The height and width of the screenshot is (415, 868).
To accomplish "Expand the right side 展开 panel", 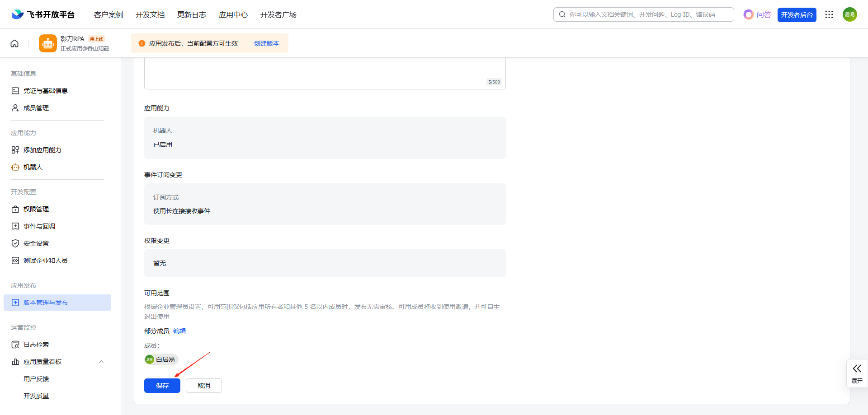I will click(857, 373).
